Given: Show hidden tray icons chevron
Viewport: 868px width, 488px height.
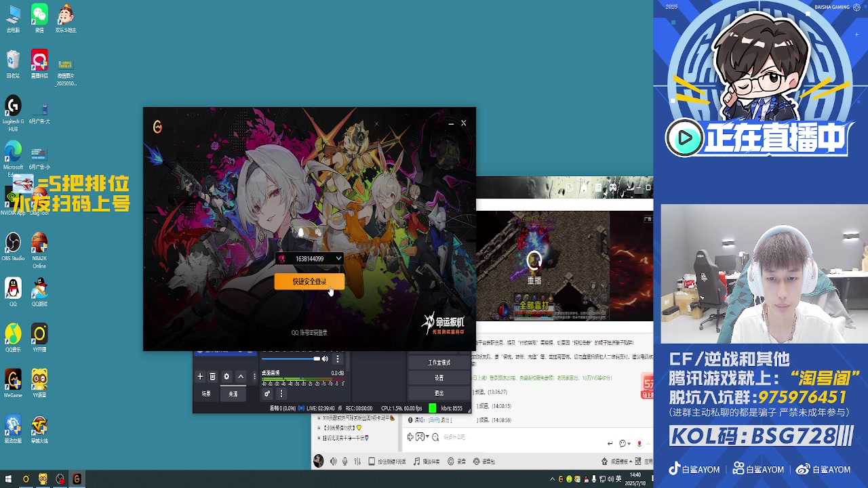Looking at the screenshot, I should click(x=552, y=479).
